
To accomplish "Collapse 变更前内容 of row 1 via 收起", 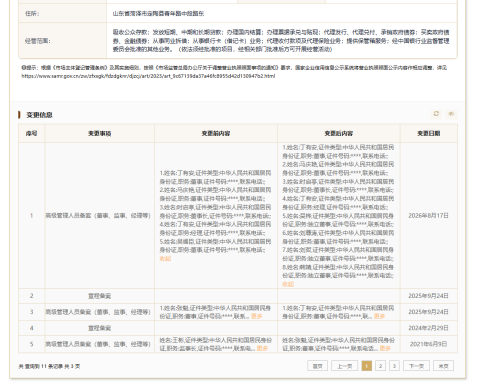I will [165, 258].
